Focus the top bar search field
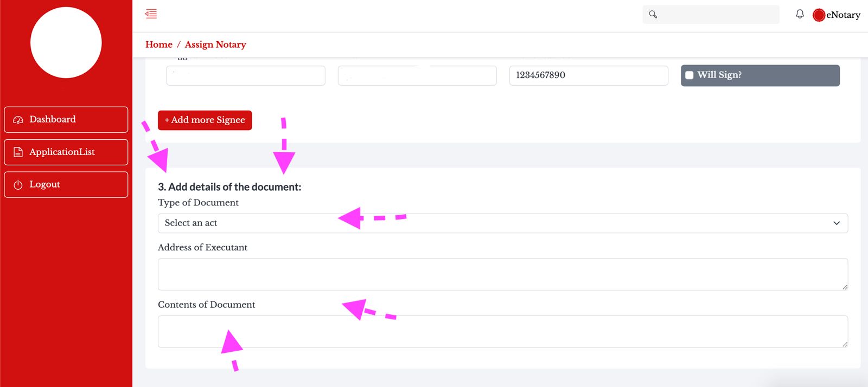This screenshot has width=868, height=387. pos(717,15)
